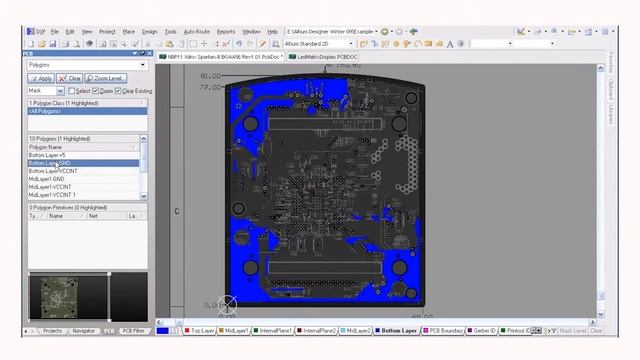Click the Interactive routing tool icon
Screen dimensions: 640x360
tap(364, 44)
